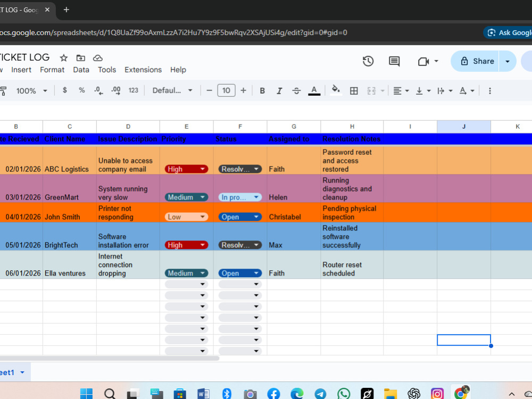
Task: Open WhatsApp from the taskbar
Action: [x=344, y=394]
